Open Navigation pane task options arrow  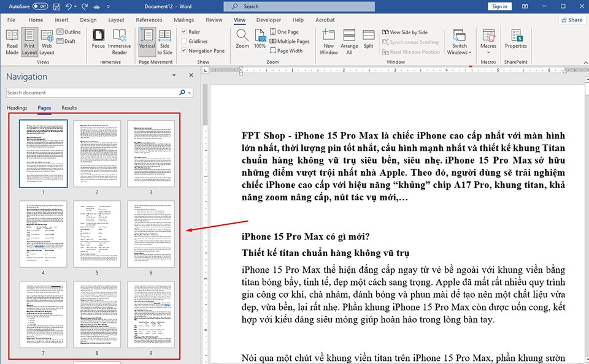click(174, 75)
